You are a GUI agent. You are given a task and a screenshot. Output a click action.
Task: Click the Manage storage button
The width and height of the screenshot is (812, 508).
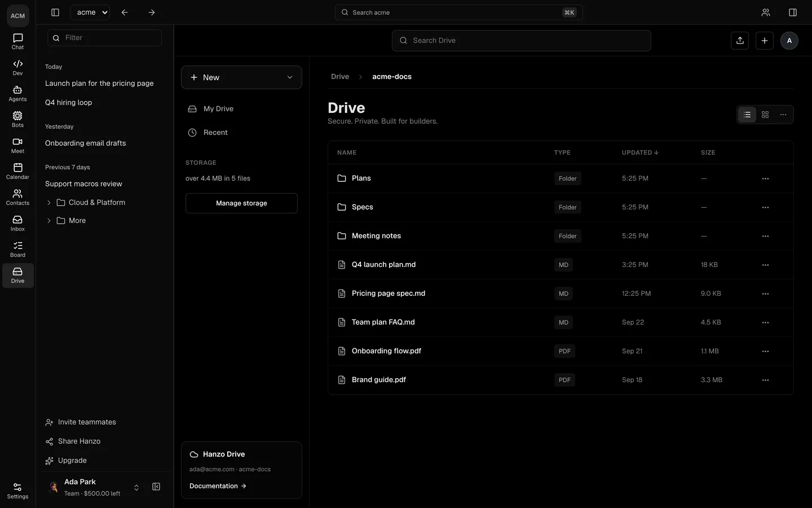click(x=241, y=203)
